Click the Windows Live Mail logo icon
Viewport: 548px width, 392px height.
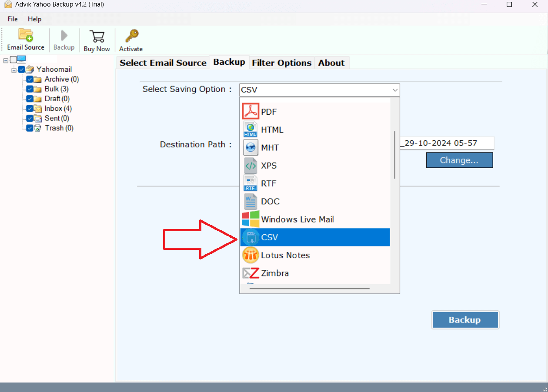coord(251,219)
